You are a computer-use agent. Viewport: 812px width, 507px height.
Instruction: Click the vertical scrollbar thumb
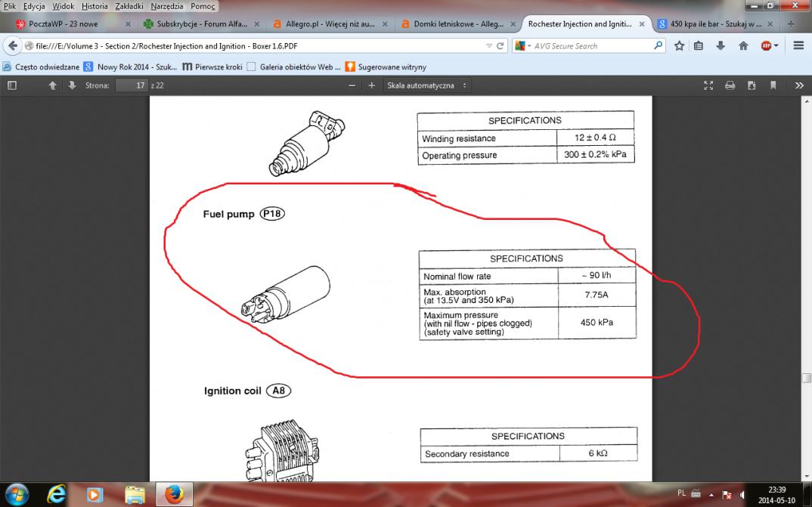tap(807, 379)
